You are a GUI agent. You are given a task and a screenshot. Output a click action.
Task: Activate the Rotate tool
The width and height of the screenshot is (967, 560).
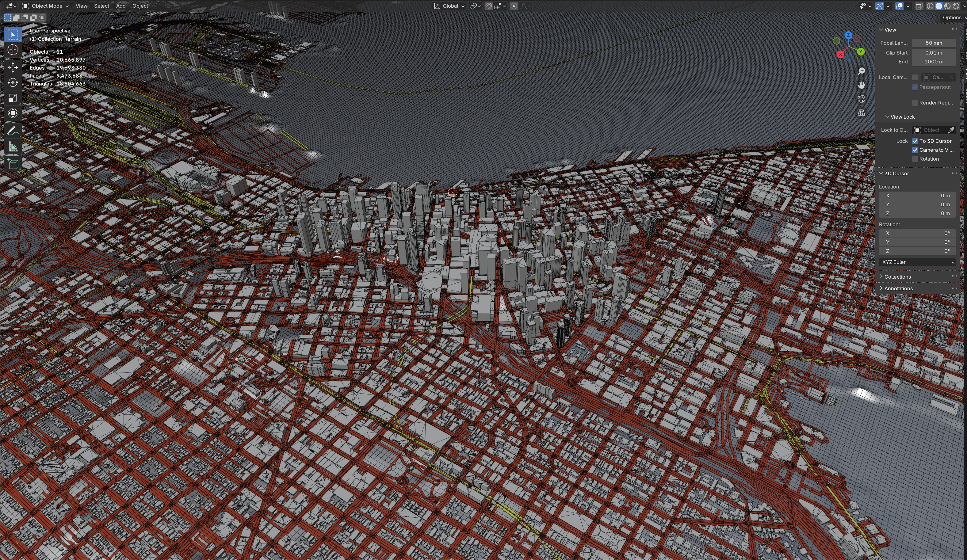coord(13,82)
